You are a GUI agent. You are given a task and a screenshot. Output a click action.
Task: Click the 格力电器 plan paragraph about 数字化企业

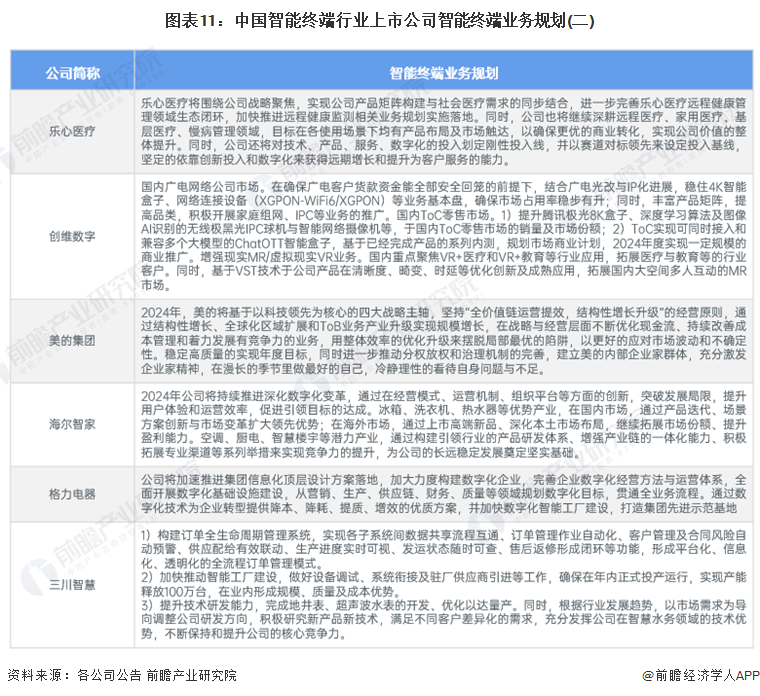point(443,494)
